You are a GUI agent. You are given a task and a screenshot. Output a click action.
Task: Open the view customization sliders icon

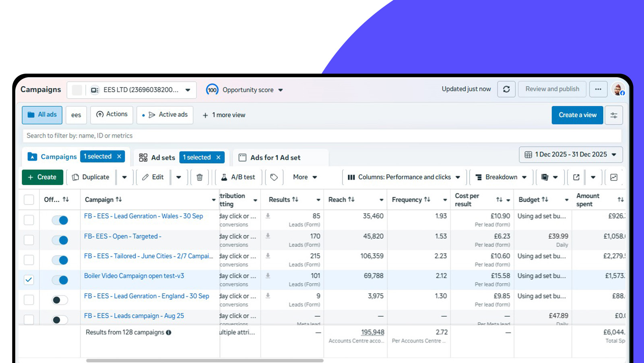click(x=613, y=115)
